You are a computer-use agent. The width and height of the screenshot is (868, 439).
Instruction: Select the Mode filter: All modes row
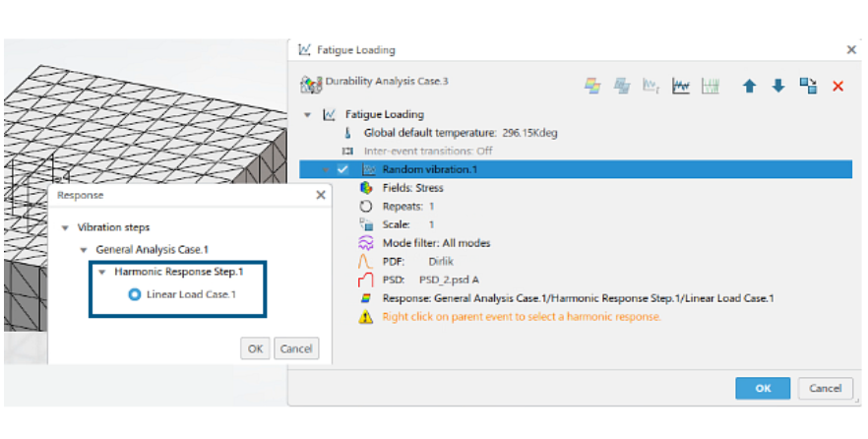pos(436,243)
